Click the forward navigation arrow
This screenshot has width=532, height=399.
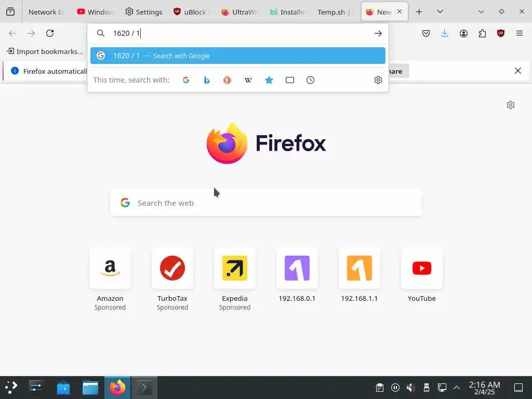point(31,33)
